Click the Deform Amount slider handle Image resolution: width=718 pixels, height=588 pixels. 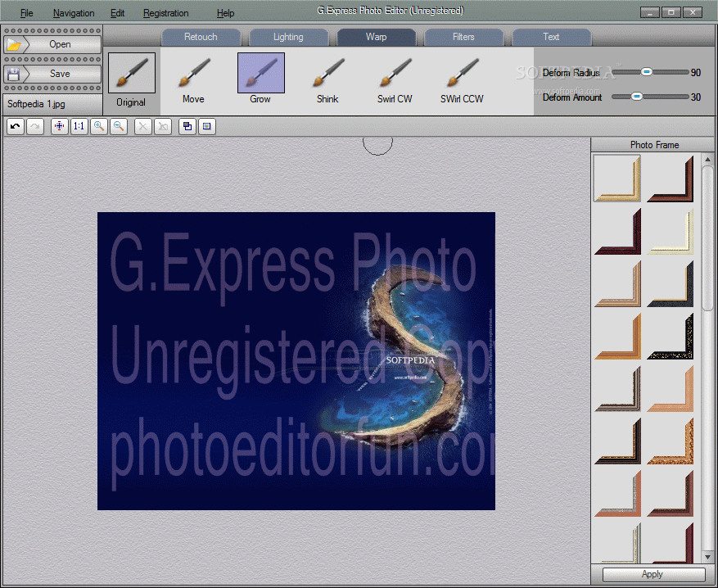click(636, 96)
